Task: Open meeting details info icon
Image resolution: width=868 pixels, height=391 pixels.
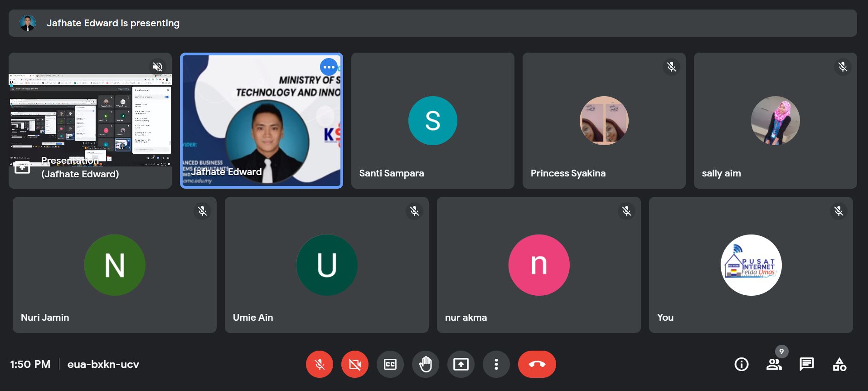Action: [741, 364]
